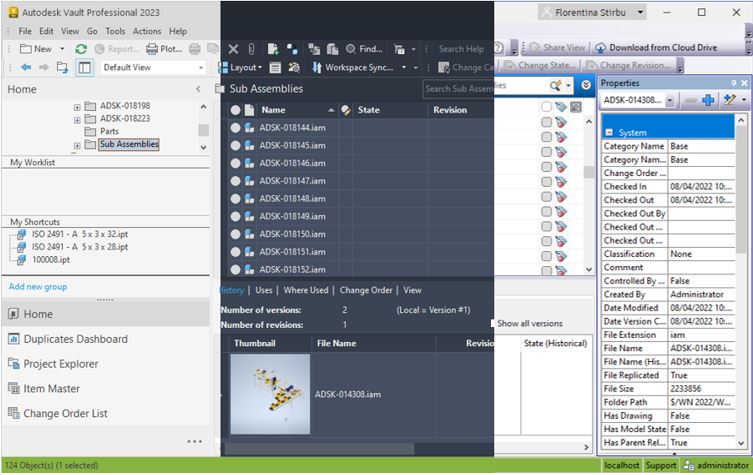Click the Properties vertical scrollbar
753x475 pixels.
point(741,190)
